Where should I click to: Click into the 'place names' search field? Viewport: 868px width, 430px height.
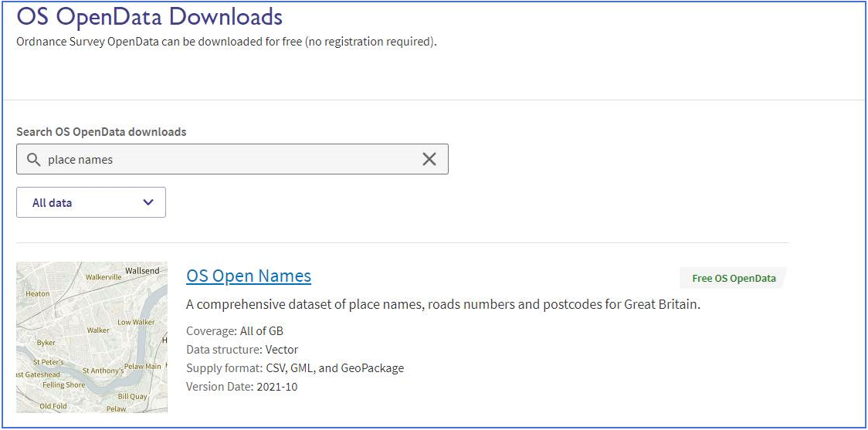(232, 159)
